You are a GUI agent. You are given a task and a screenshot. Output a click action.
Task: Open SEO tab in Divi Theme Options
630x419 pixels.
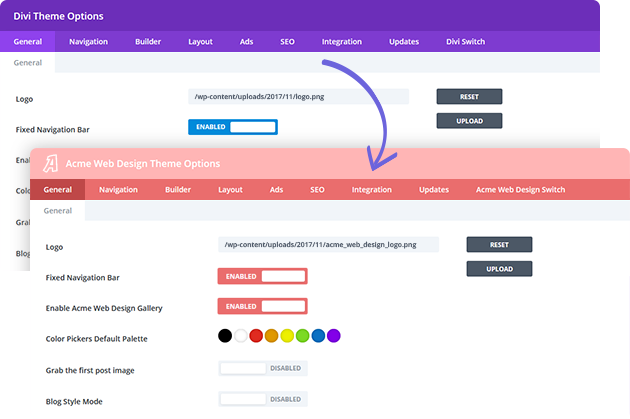click(287, 41)
